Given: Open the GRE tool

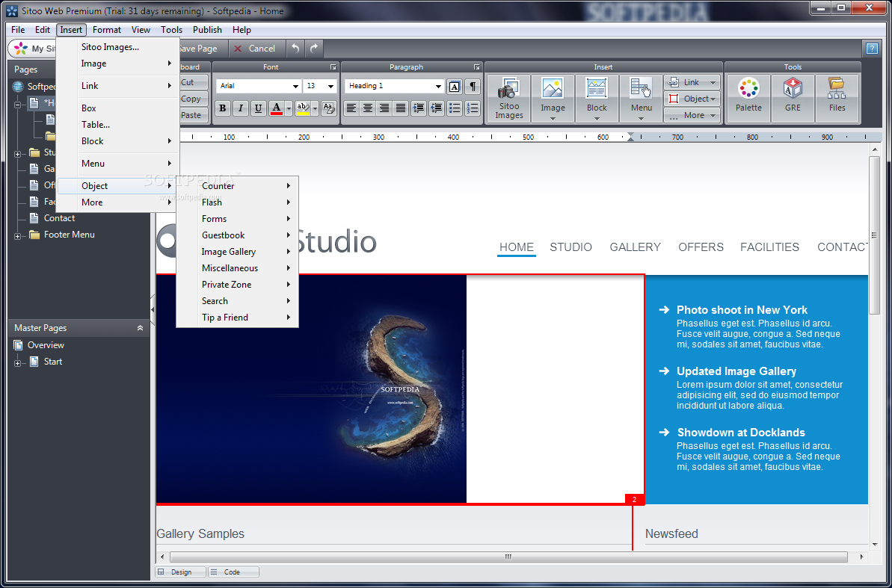Looking at the screenshot, I should tap(793, 99).
